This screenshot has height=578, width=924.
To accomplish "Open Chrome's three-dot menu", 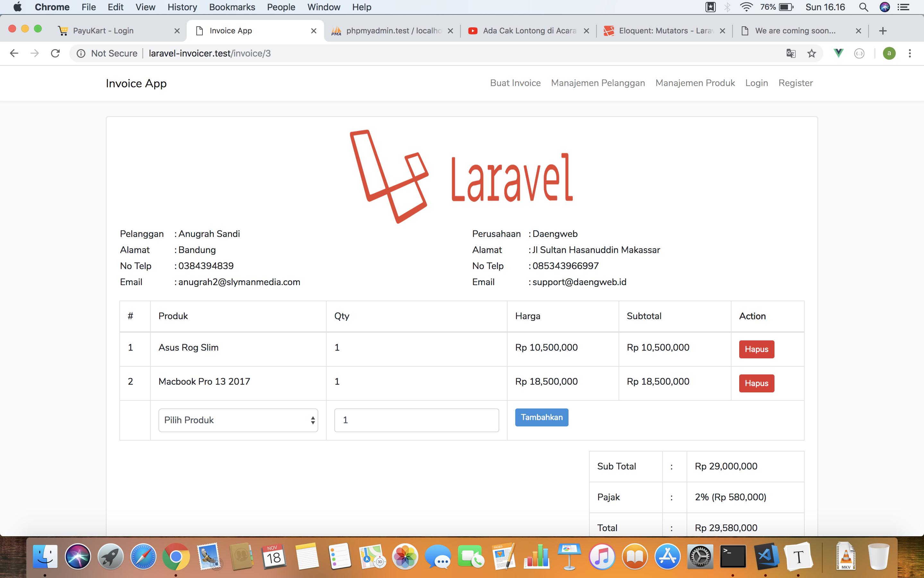I will pos(910,54).
